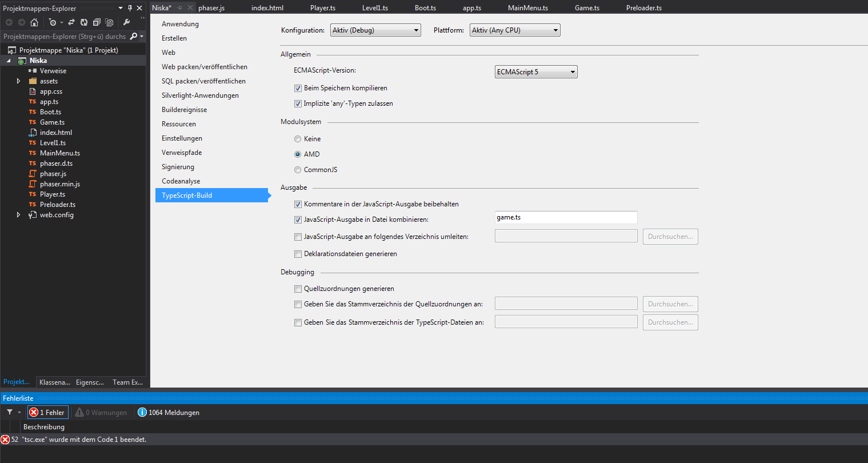Toggle the '1 Fehler' filter button
The width and height of the screenshot is (868, 463).
[48, 412]
